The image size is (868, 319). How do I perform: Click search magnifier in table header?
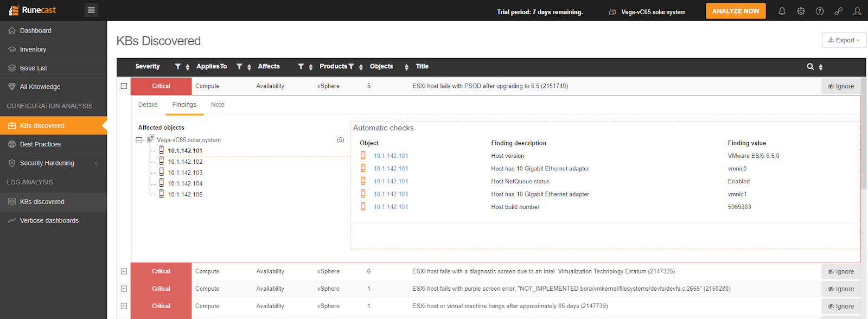[x=810, y=67]
